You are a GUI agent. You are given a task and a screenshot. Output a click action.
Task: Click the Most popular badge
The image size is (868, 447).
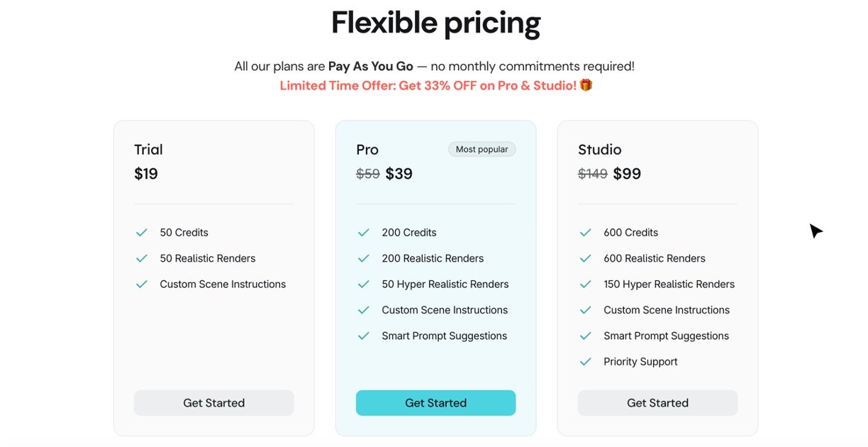(482, 149)
